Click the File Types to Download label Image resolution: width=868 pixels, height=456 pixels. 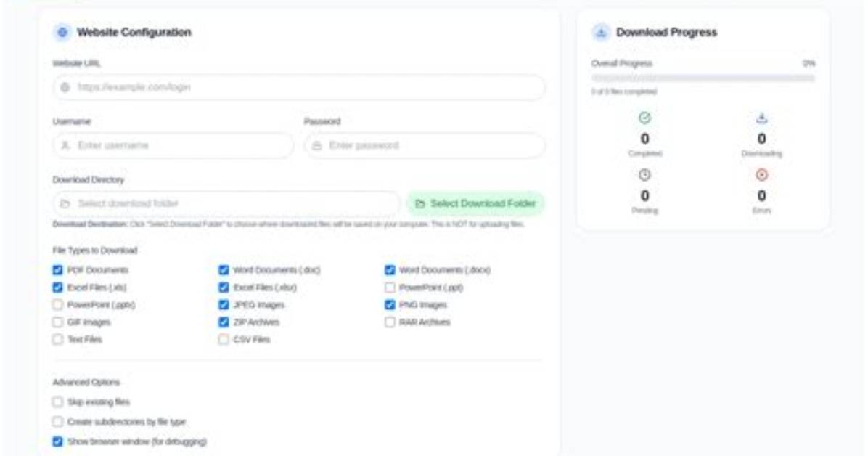tap(94, 251)
